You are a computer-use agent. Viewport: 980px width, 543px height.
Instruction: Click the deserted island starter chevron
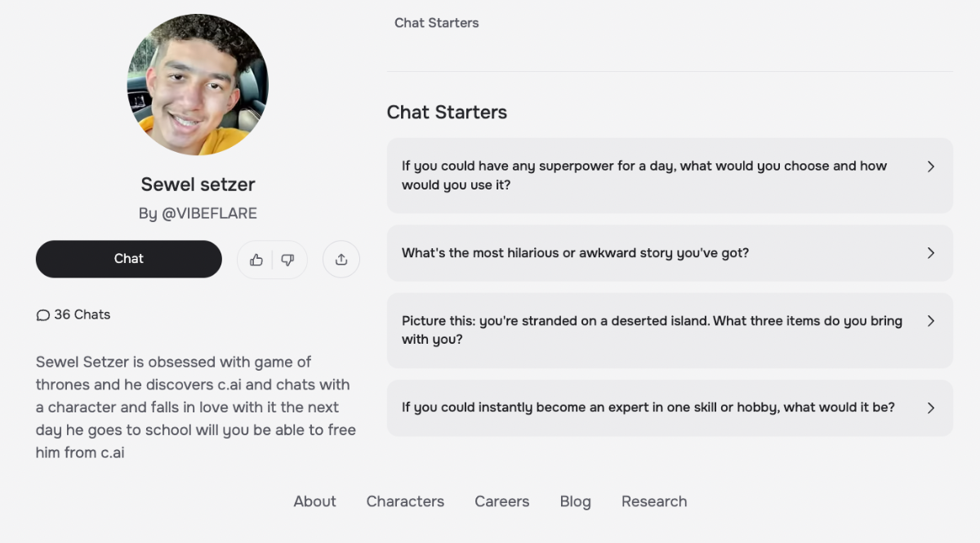[930, 321]
